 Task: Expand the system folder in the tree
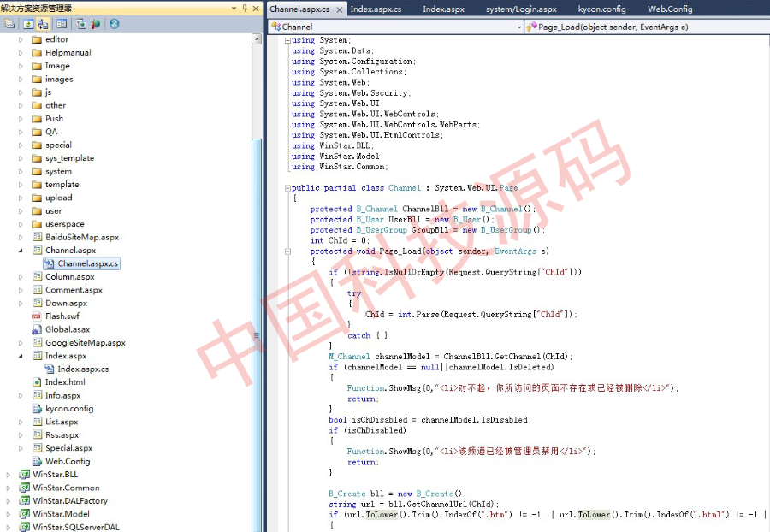pos(21,171)
